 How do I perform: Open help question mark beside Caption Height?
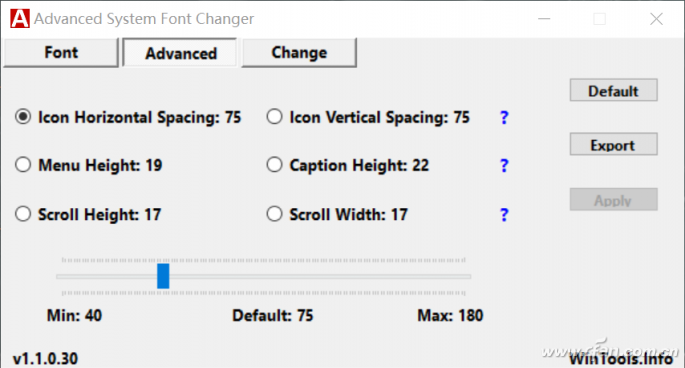(504, 165)
